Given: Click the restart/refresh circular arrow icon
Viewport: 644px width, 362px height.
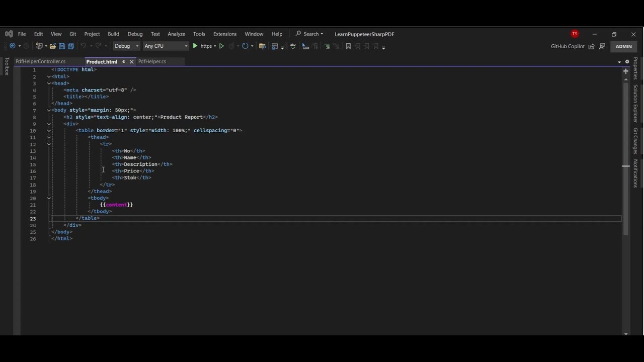Looking at the screenshot, I should point(245,46).
